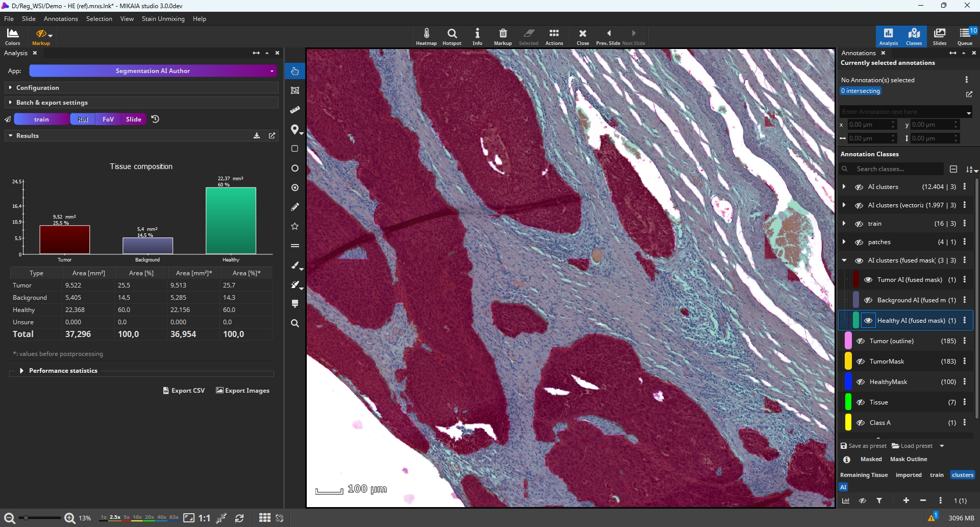Image resolution: width=980 pixels, height=527 pixels.
Task: Click the Colors histogram icon
Action: tap(13, 37)
